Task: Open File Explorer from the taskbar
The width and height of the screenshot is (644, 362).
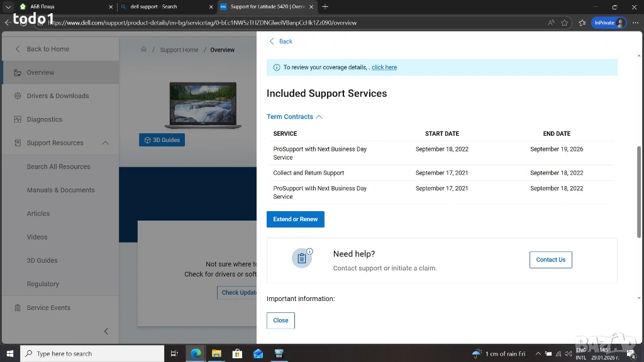Action: (216, 354)
